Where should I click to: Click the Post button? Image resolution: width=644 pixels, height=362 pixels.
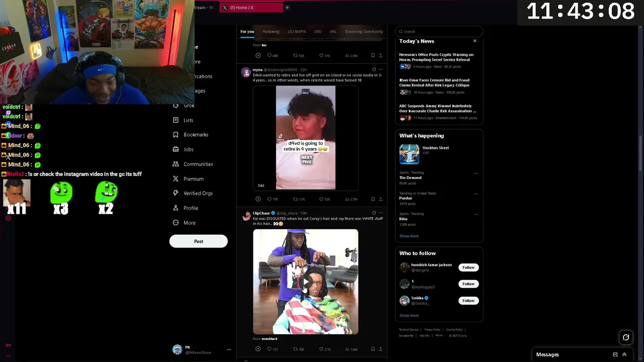point(199,241)
